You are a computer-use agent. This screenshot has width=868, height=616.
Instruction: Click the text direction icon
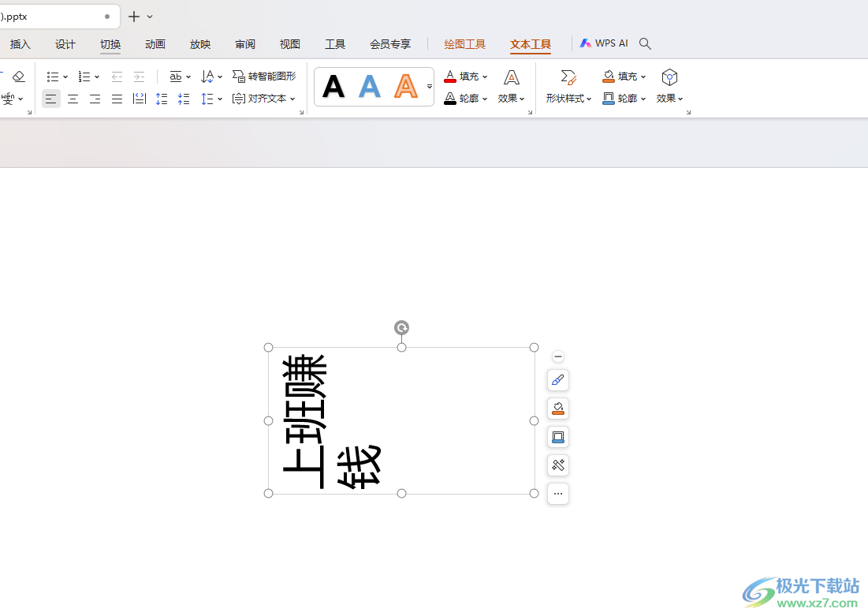click(207, 77)
